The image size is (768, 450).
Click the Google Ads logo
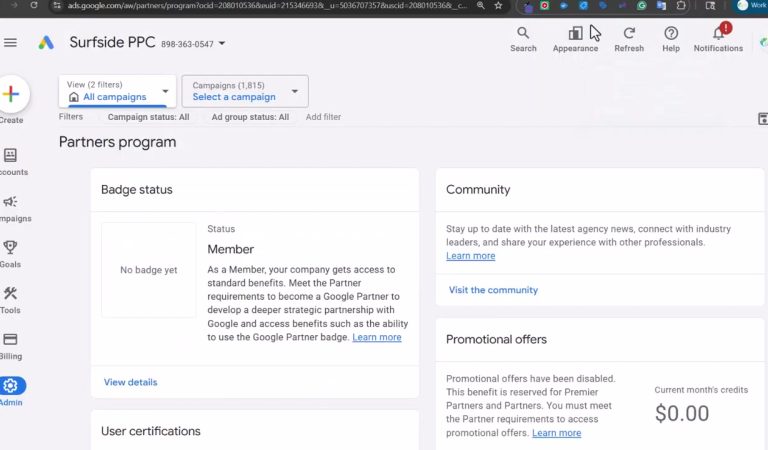tap(46, 43)
